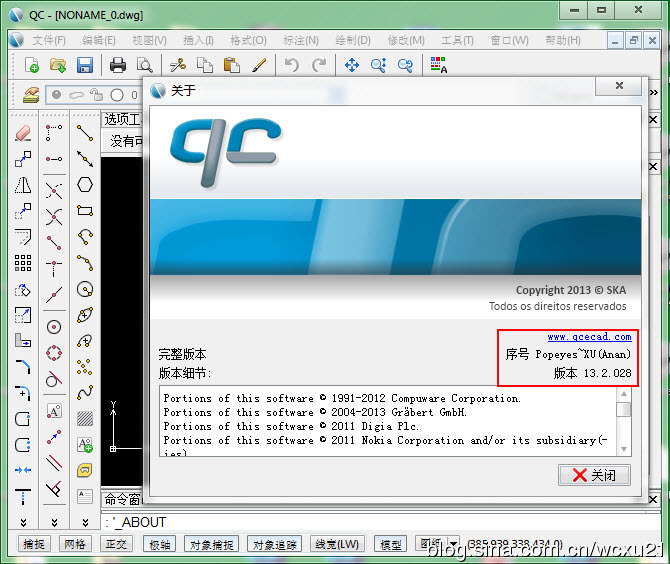Select the Center snap tool

click(x=53, y=327)
